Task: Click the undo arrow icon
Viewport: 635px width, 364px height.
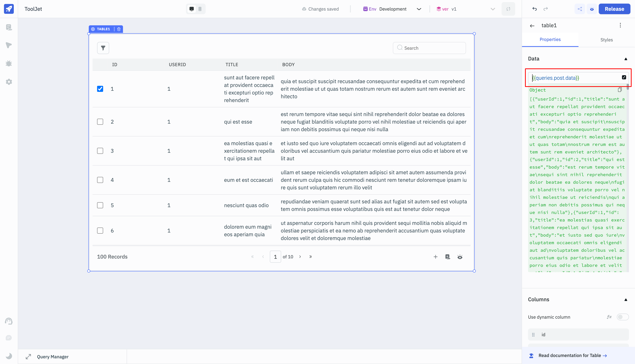Action: point(534,9)
